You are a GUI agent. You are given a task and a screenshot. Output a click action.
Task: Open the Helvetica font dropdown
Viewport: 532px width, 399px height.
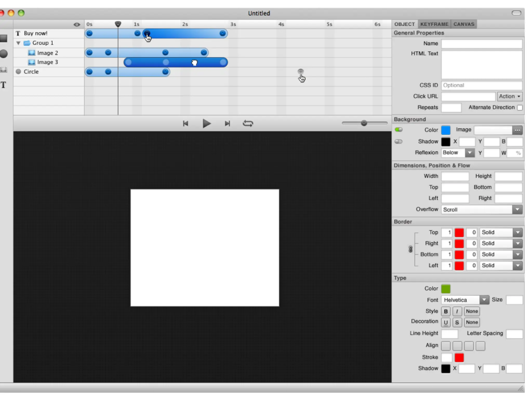pyautogui.click(x=465, y=300)
